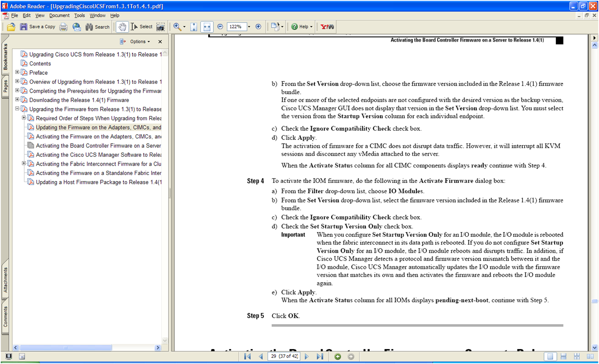Click the page number input field
This screenshot has height=364, width=599.
point(285,357)
